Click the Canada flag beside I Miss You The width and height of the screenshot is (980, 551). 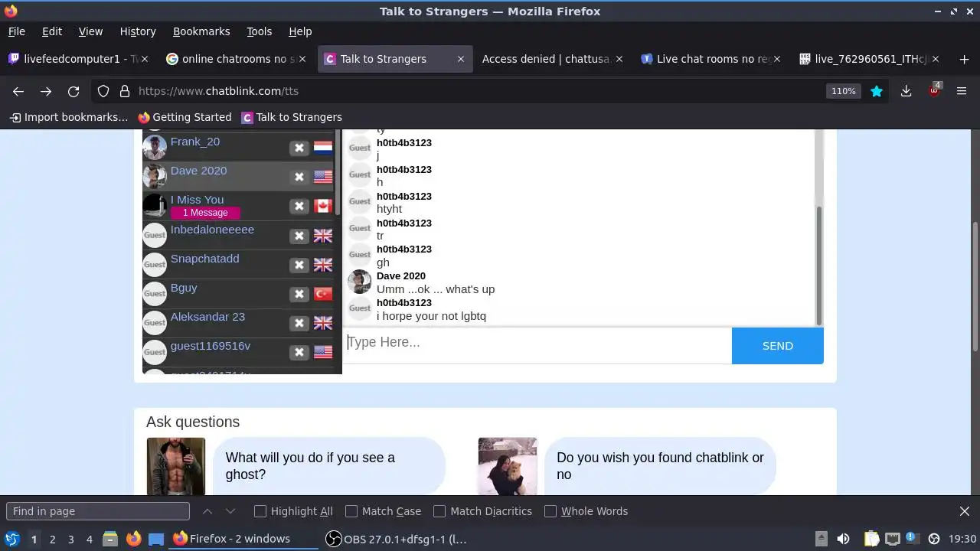pos(323,206)
